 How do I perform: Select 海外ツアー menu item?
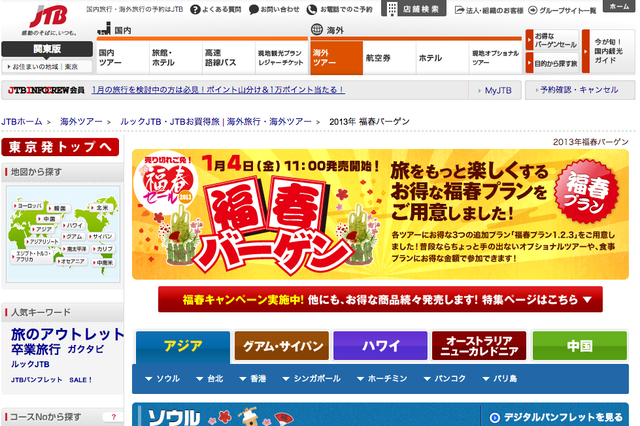point(336,58)
